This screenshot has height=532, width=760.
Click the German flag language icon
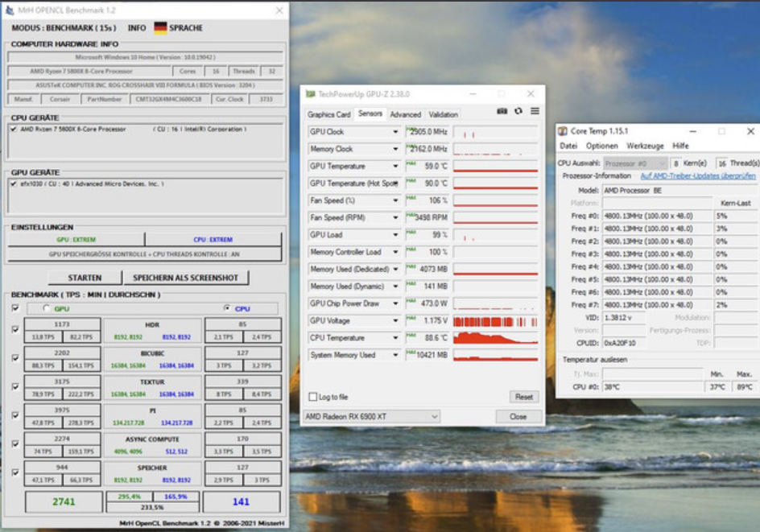point(160,27)
